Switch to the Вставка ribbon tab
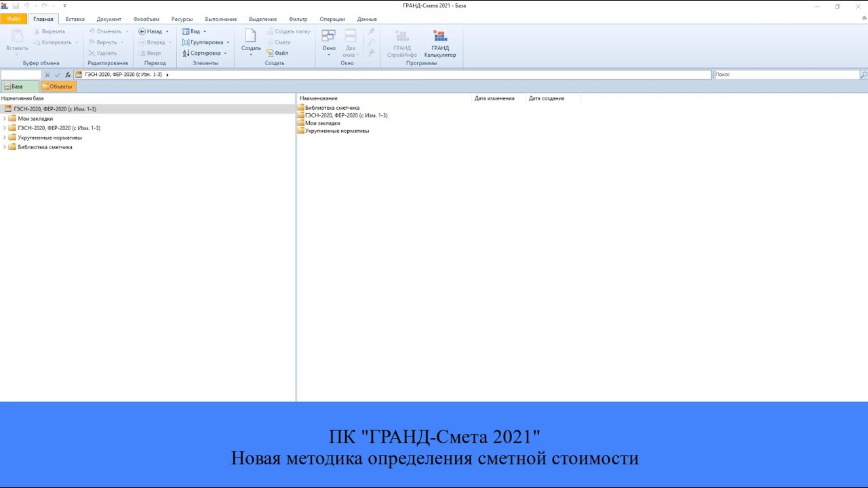This screenshot has height=488, width=868. tap(75, 19)
